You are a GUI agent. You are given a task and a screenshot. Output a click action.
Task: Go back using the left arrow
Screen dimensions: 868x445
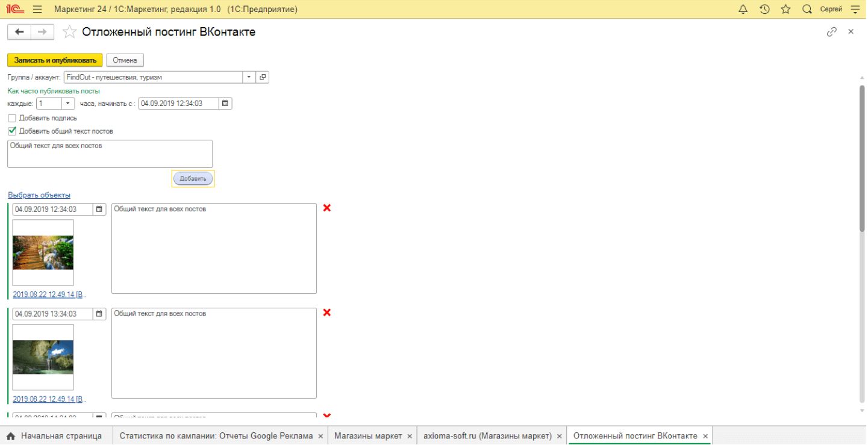click(19, 32)
